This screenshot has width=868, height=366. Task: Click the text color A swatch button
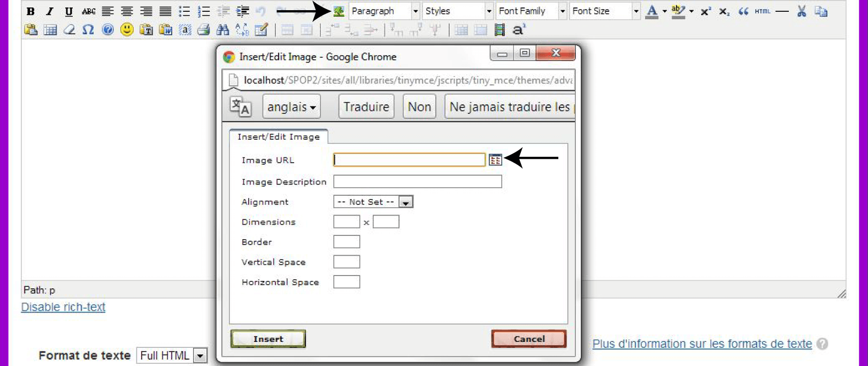[651, 11]
